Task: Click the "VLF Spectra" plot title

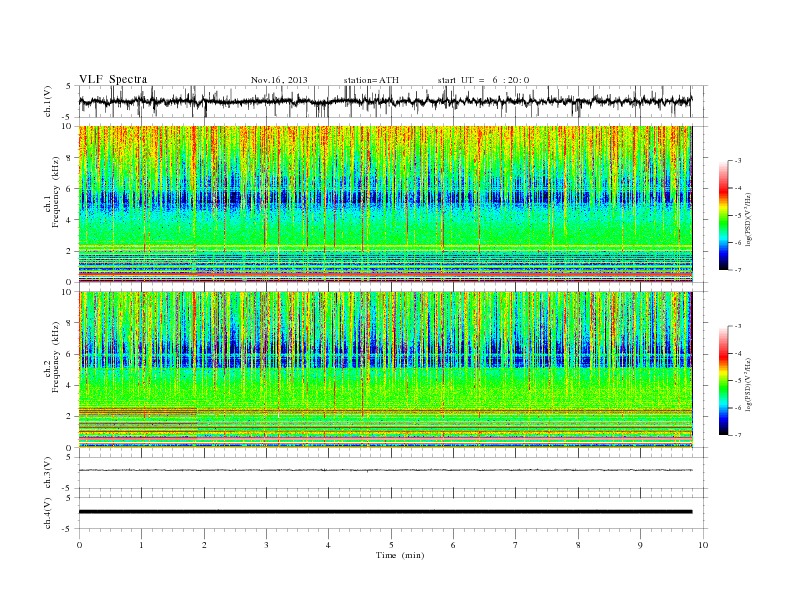Action: click(113, 79)
